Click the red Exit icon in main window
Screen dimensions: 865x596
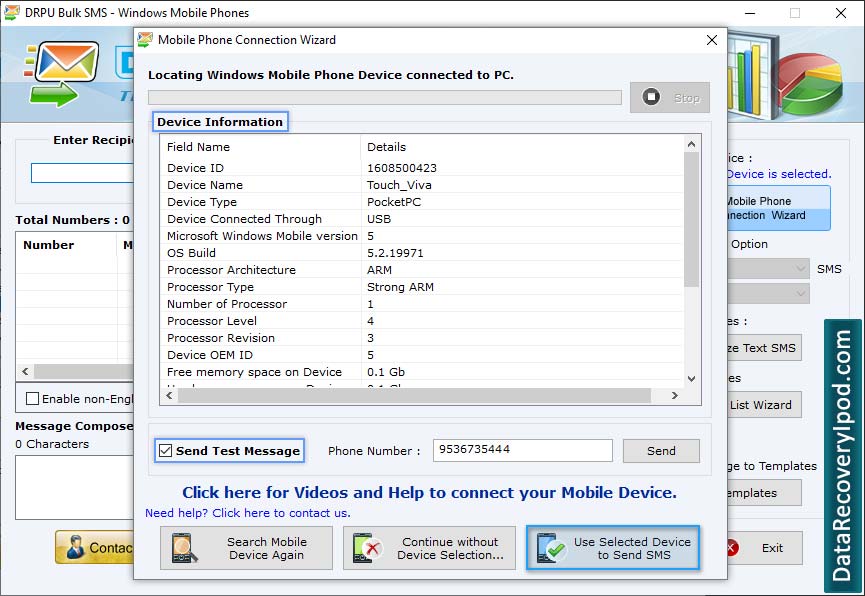pos(733,548)
